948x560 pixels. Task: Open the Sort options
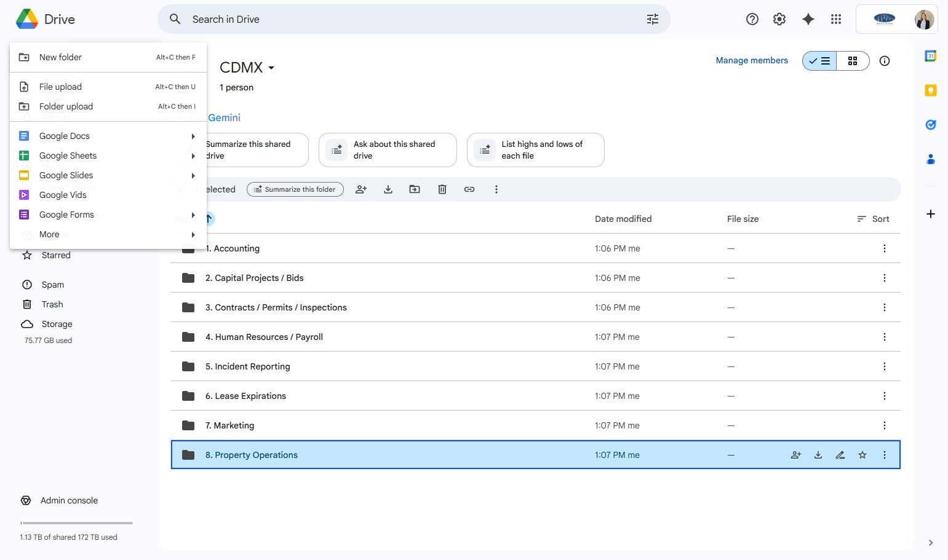coord(873,219)
